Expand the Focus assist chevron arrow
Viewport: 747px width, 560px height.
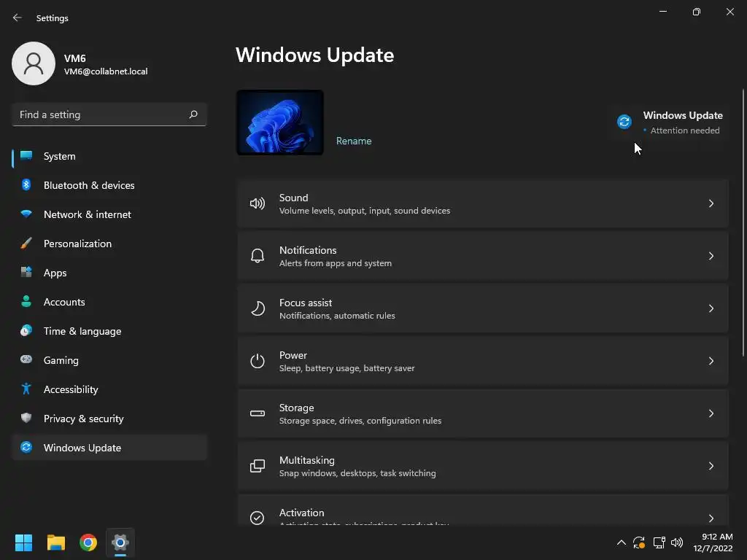pos(711,308)
